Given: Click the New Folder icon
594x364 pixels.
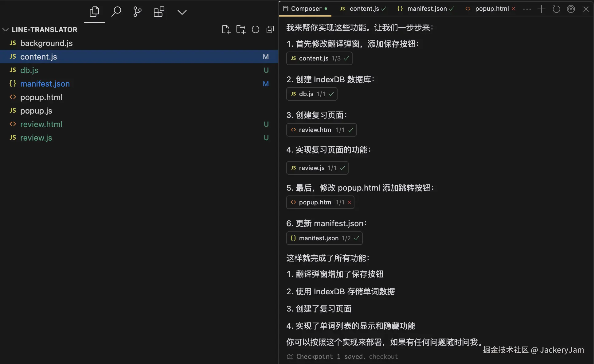Looking at the screenshot, I should (241, 29).
